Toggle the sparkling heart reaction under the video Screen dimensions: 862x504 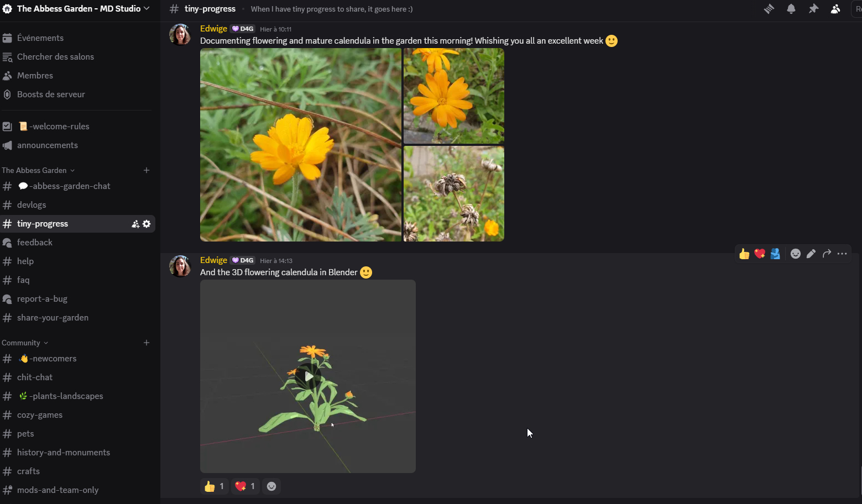point(245,486)
